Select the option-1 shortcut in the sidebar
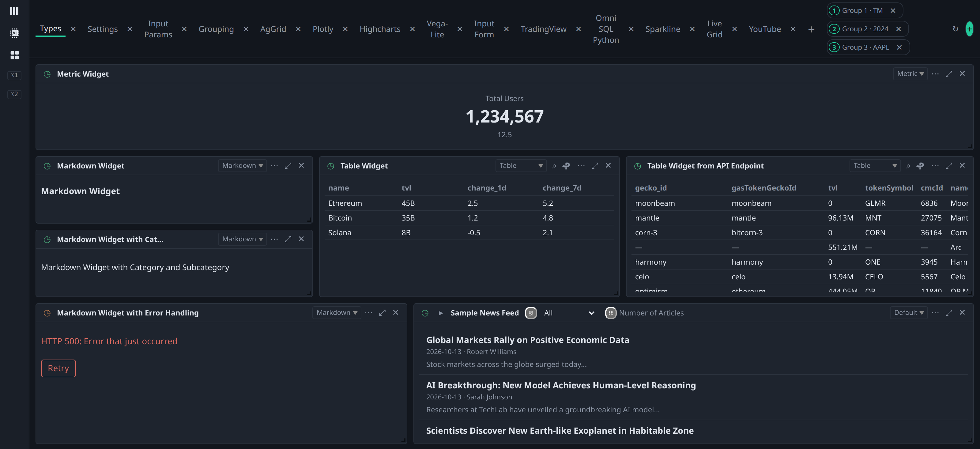 (x=14, y=75)
